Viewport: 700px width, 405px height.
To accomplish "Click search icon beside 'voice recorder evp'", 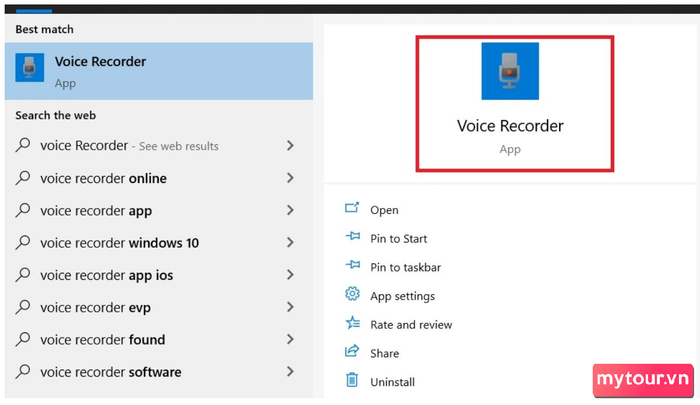I will click(x=23, y=307).
